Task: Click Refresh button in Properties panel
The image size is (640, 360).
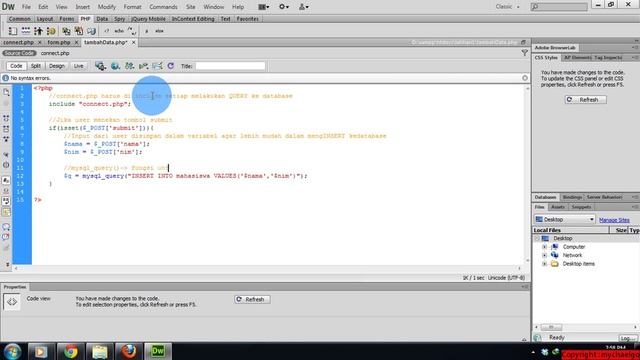Action: click(252, 299)
